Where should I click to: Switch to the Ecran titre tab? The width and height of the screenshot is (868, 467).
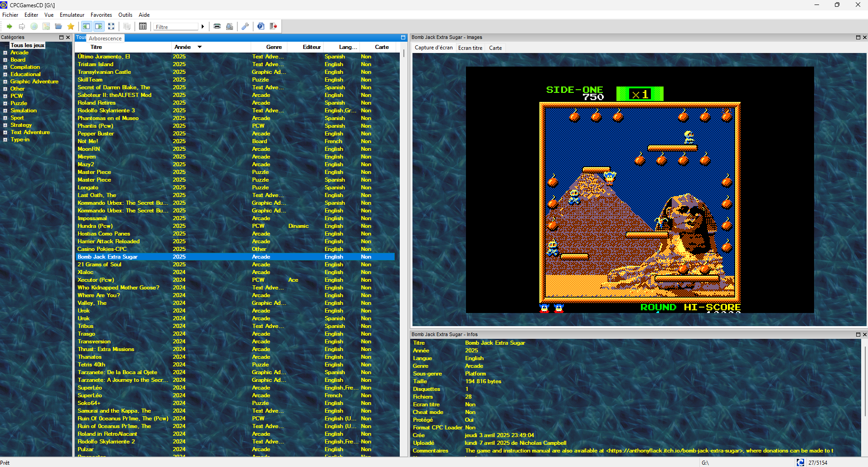[470, 48]
